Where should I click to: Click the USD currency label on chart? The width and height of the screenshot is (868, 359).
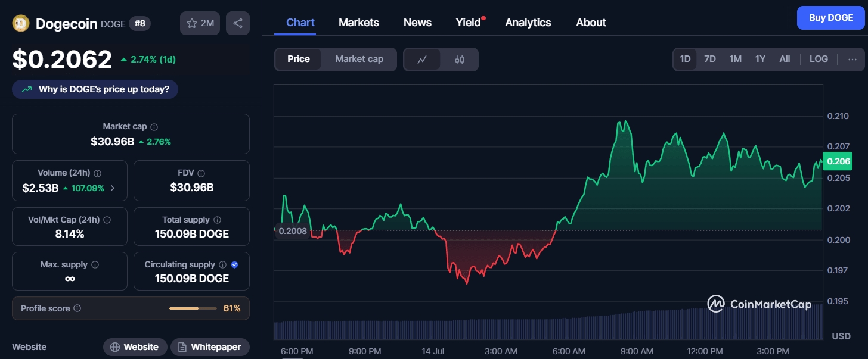[x=841, y=336]
